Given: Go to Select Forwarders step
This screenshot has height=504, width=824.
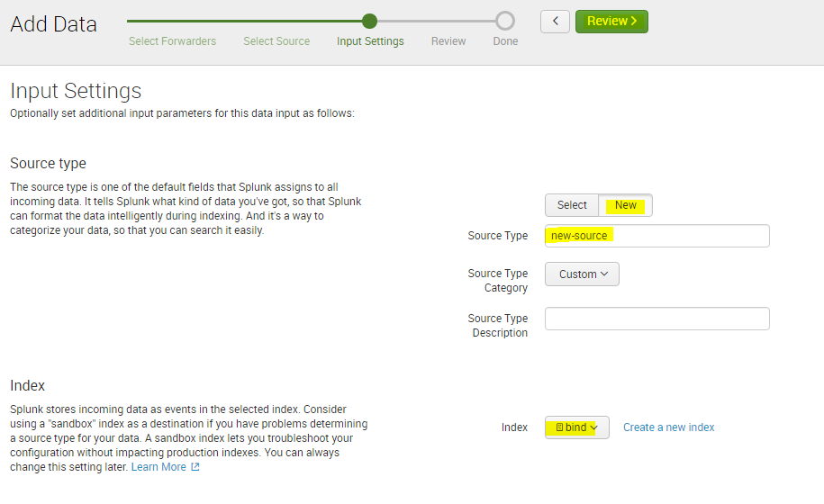Looking at the screenshot, I should click(x=172, y=41).
